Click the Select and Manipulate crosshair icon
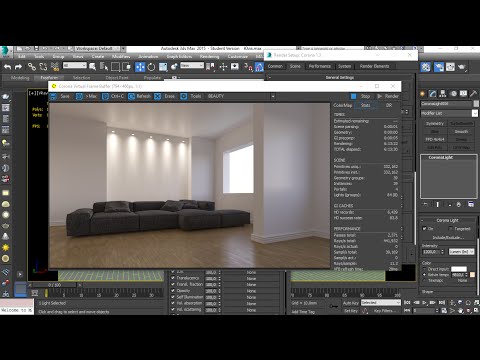The height and width of the screenshot is (360, 480). [223, 67]
